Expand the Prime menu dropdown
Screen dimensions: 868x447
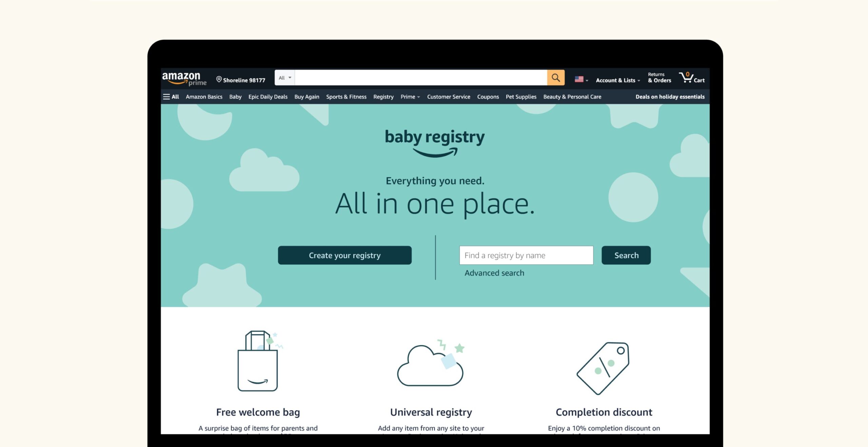410,96
